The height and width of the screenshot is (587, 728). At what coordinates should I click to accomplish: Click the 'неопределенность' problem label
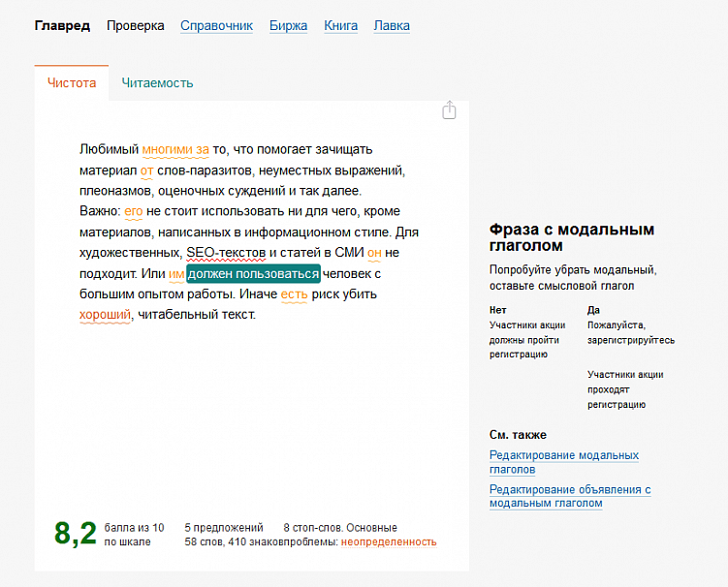(x=388, y=542)
